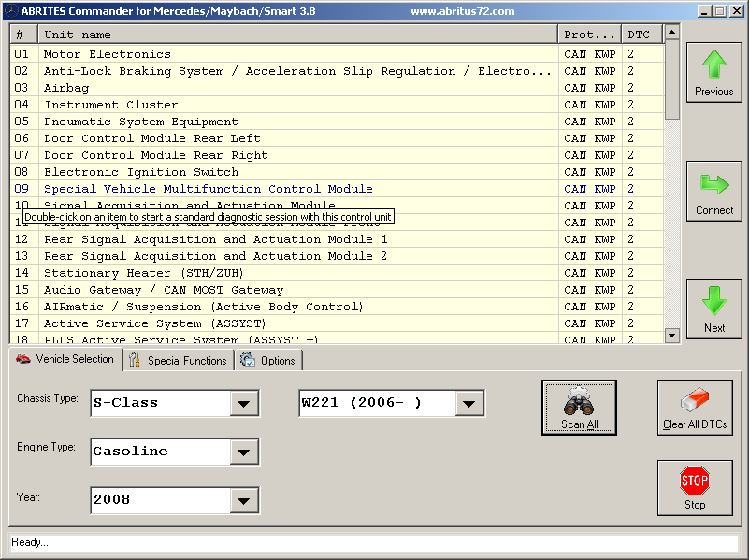Select Audio Gateway / CAN MOST Gateway row
The image size is (749, 560).
pos(337,290)
